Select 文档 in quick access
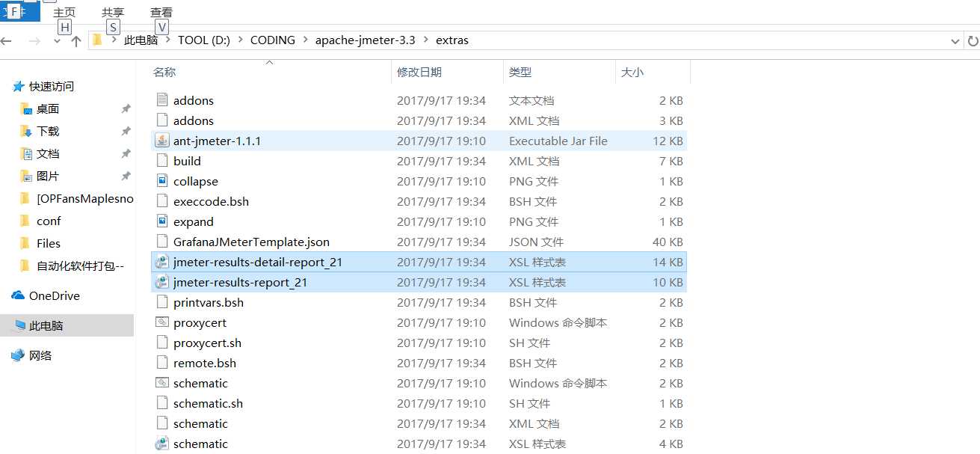Viewport: 980px width, 454px height. [x=48, y=153]
